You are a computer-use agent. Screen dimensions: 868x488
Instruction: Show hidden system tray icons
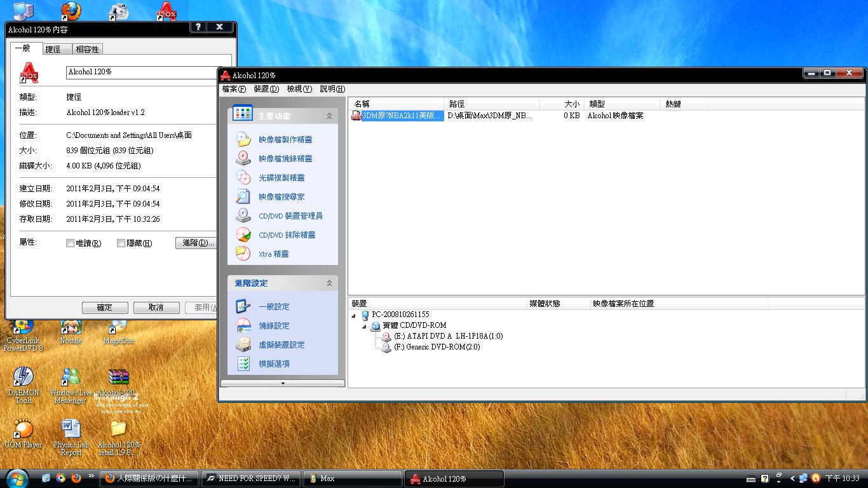pos(792,478)
